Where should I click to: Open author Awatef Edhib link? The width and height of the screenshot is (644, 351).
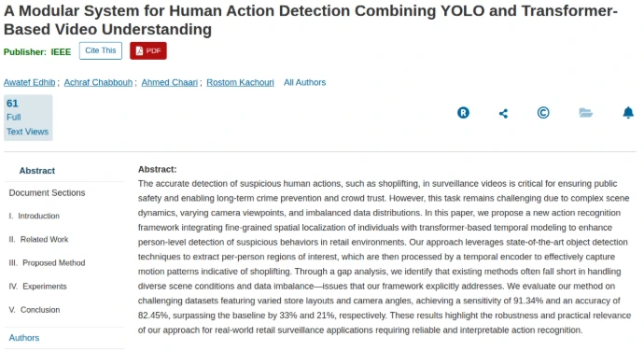(x=30, y=82)
